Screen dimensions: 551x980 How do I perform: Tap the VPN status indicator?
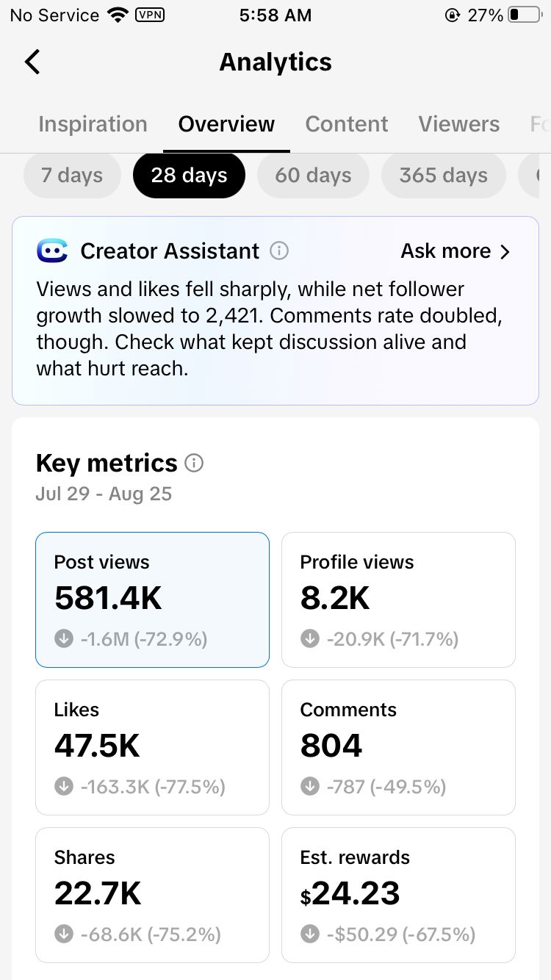[x=151, y=15]
